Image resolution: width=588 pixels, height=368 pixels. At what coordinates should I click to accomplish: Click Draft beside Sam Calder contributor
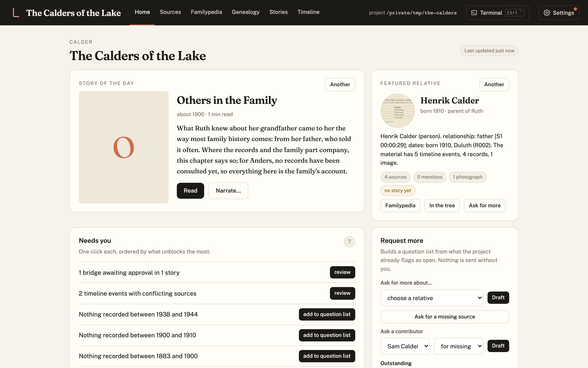(x=498, y=346)
